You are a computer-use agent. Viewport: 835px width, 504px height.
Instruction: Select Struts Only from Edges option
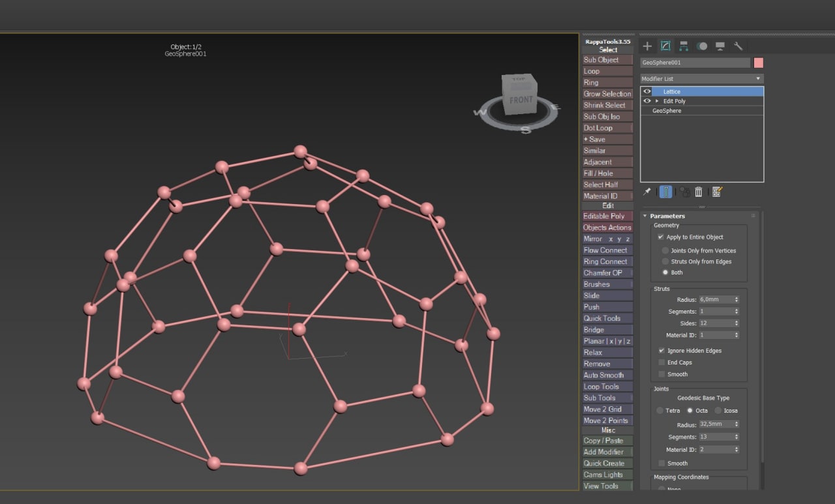click(x=665, y=261)
